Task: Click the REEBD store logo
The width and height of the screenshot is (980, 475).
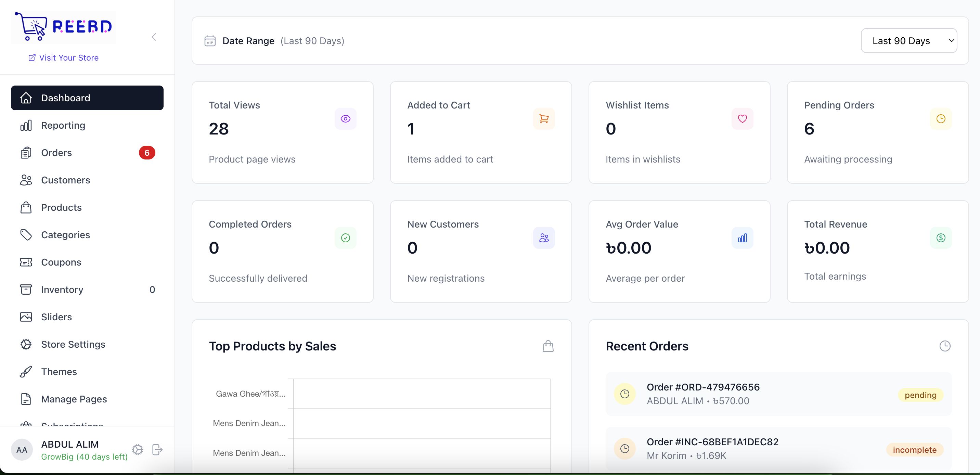Action: coord(63,27)
